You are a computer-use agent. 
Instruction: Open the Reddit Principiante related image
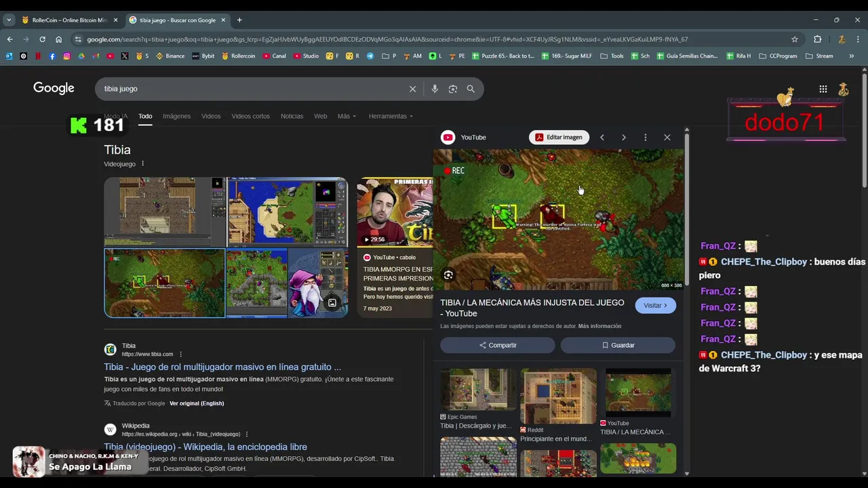pos(558,396)
